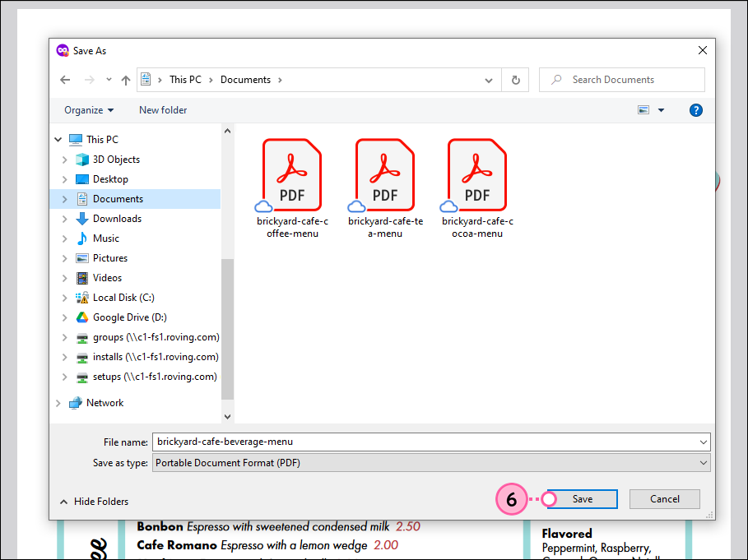The image size is (748, 560).
Task: Expand the Music node
Action: click(65, 238)
